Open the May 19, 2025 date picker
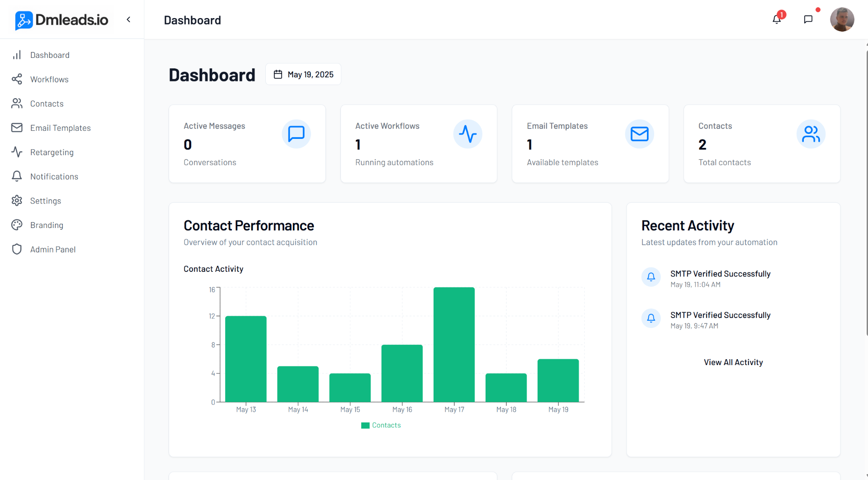Viewport: 868px width, 480px height. (303, 74)
